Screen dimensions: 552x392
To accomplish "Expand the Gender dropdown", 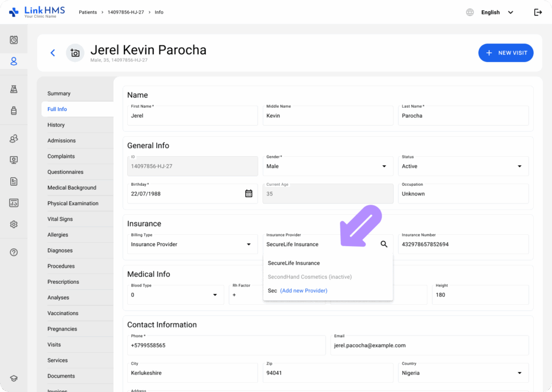I will tap(384, 166).
